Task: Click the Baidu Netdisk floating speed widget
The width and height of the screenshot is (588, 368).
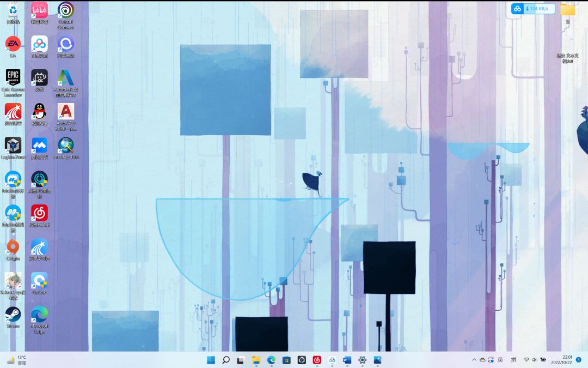Action: (x=533, y=9)
